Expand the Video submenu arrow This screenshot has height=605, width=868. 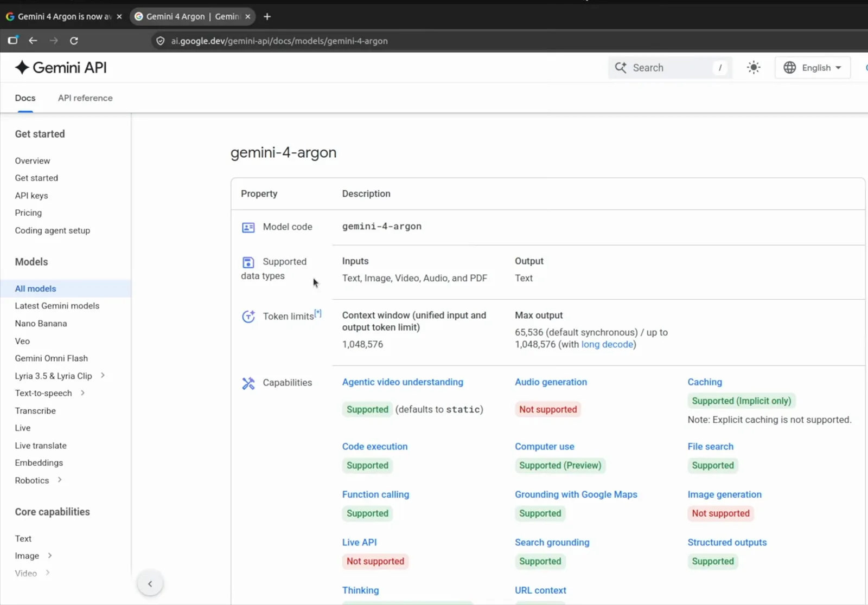pos(48,572)
